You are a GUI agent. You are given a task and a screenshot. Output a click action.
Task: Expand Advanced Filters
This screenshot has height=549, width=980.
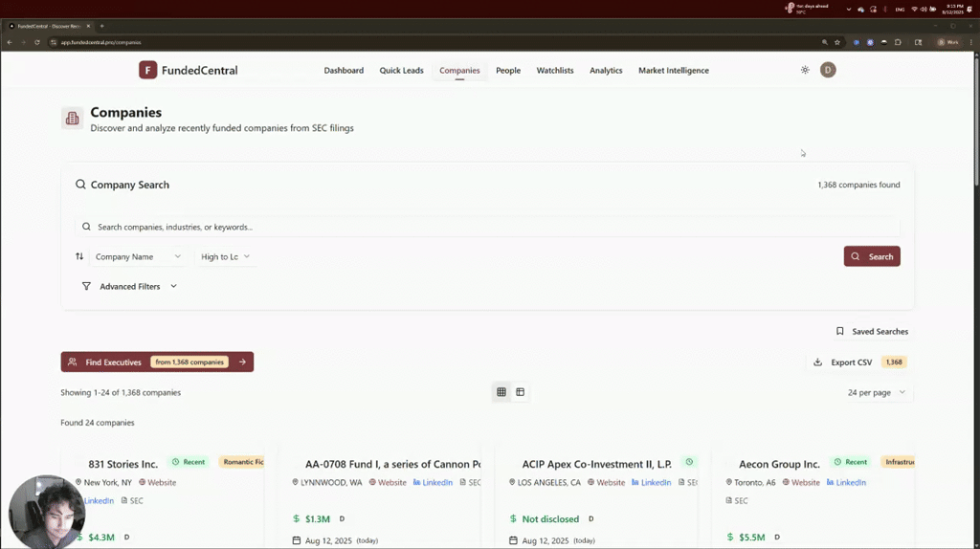click(x=130, y=286)
